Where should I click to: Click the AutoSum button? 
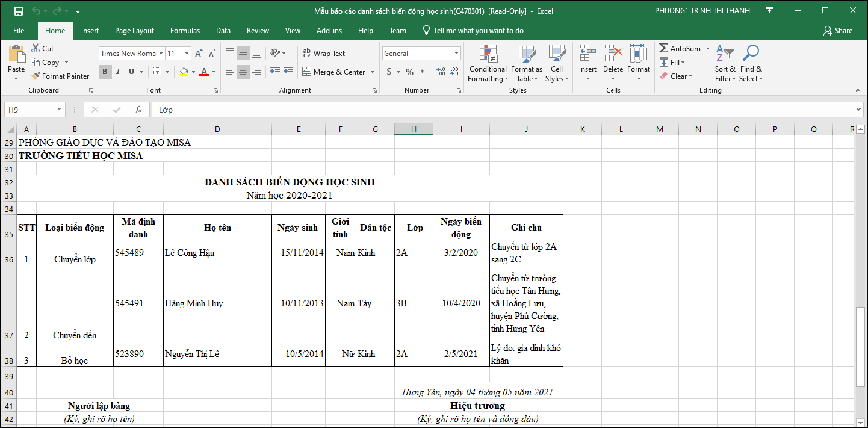(680, 48)
